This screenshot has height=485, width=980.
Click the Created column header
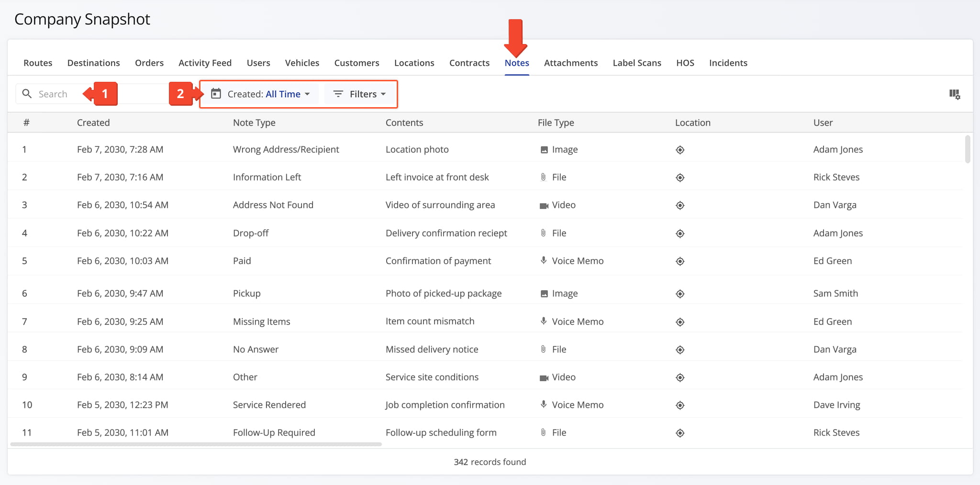(93, 122)
